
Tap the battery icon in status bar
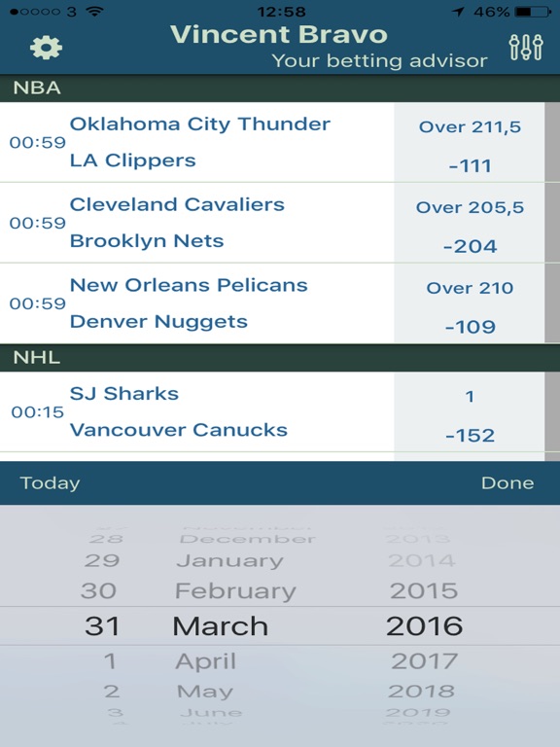click(x=534, y=11)
